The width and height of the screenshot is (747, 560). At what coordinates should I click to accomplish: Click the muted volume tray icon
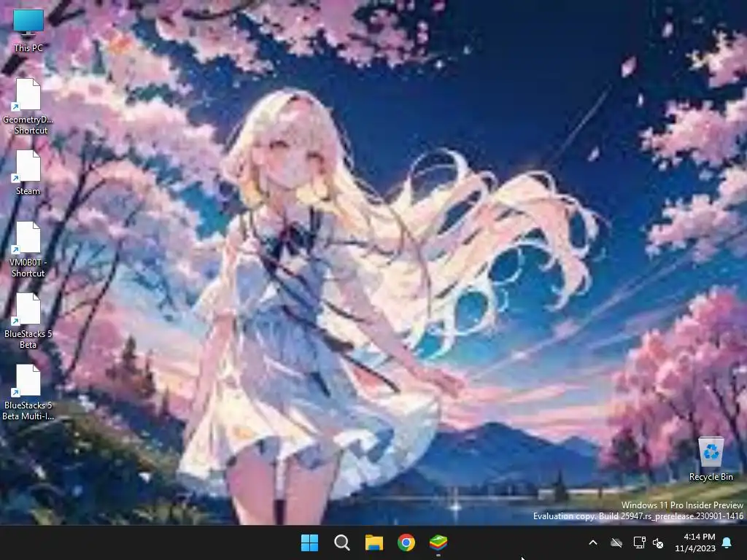(658, 542)
